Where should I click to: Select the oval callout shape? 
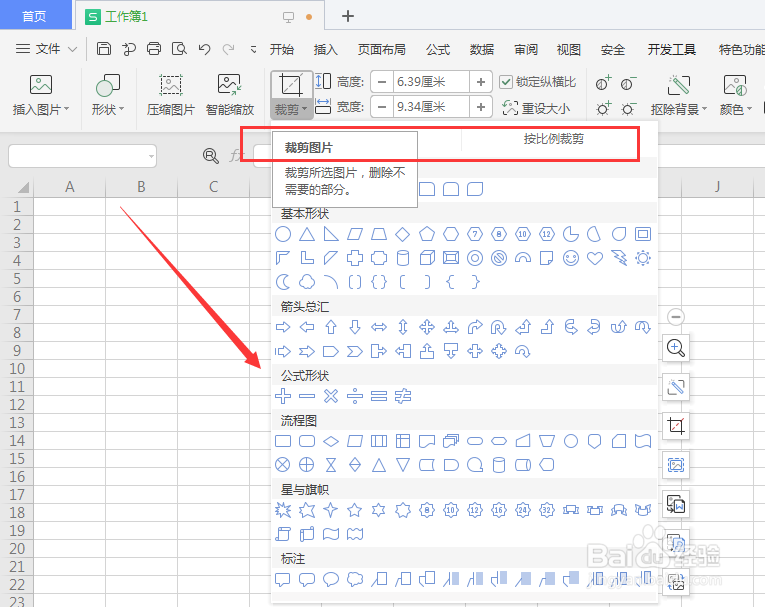(x=331, y=579)
